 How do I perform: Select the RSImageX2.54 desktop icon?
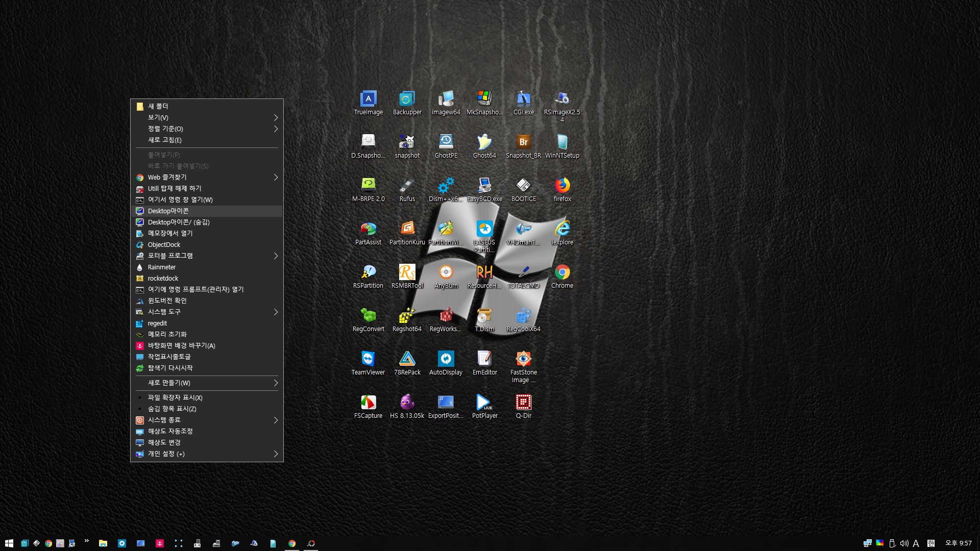[x=562, y=106]
